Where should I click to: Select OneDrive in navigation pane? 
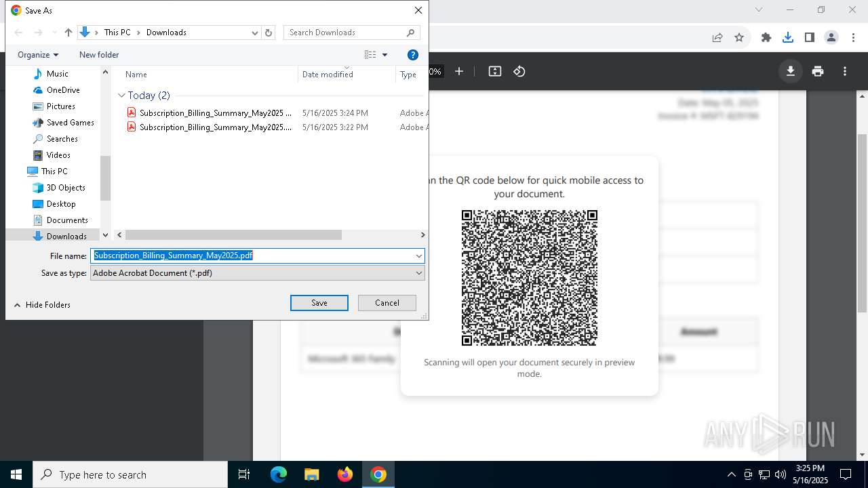pos(63,90)
